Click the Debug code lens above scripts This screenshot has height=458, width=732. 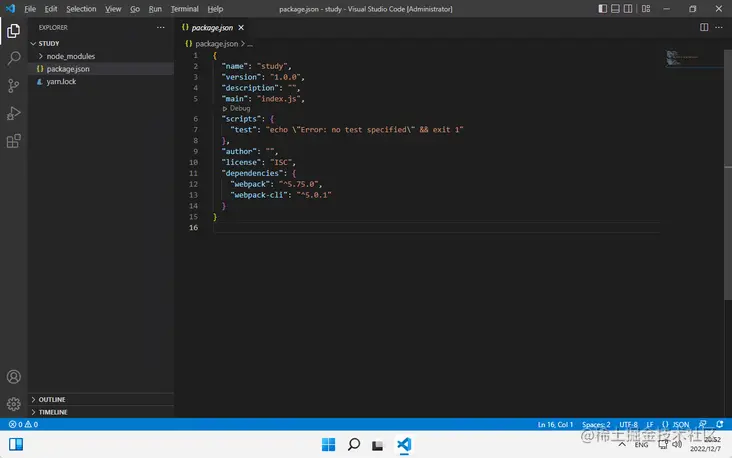237,108
